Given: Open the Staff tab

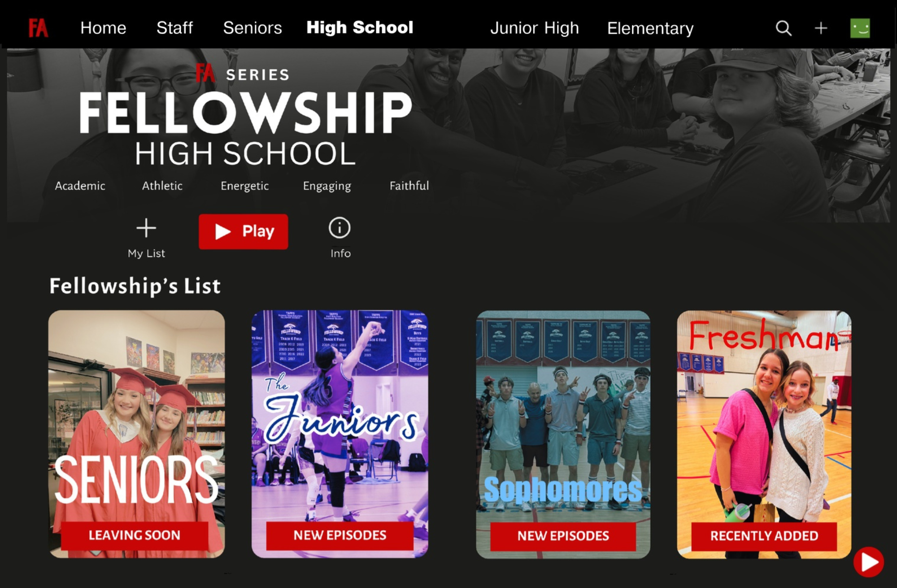Looking at the screenshot, I should 174,28.
